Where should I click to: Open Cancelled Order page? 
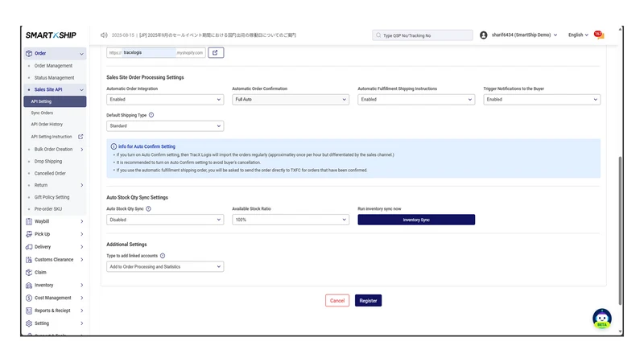(x=50, y=173)
